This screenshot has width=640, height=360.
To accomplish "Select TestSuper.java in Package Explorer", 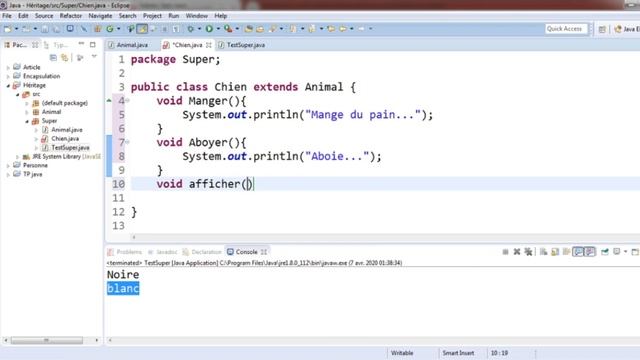I will point(70,148).
